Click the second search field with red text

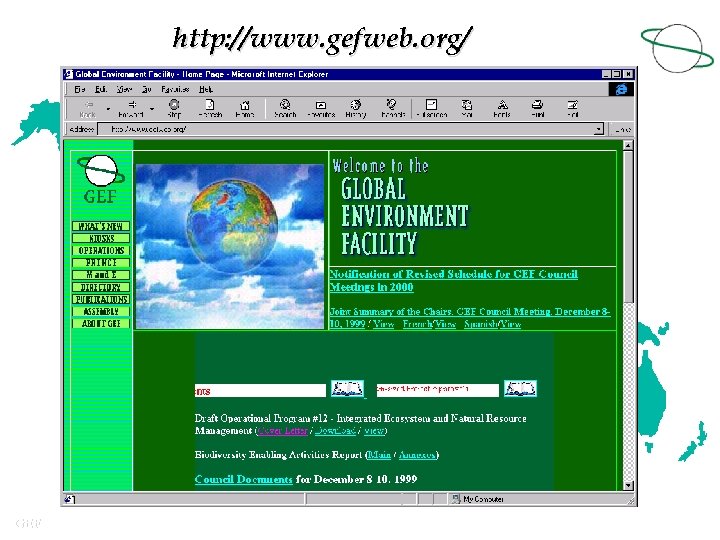(438, 390)
